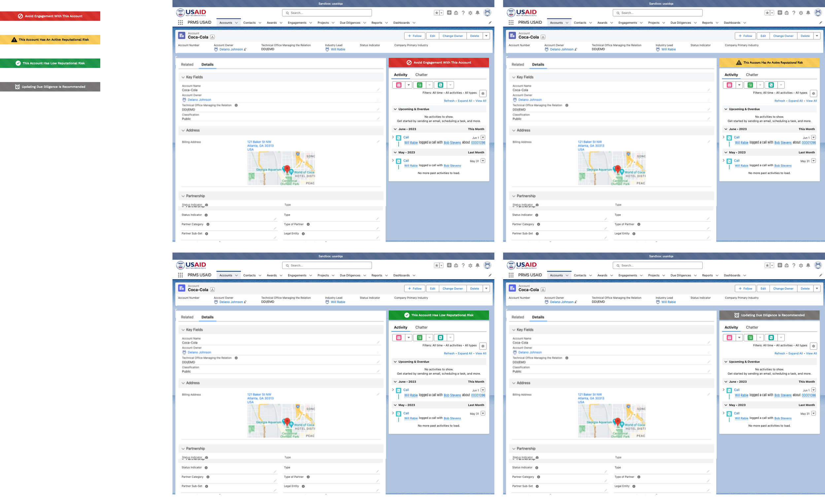Click favorites star icon in gray-banner screen
825x504 pixels.
pyautogui.click(x=767, y=266)
